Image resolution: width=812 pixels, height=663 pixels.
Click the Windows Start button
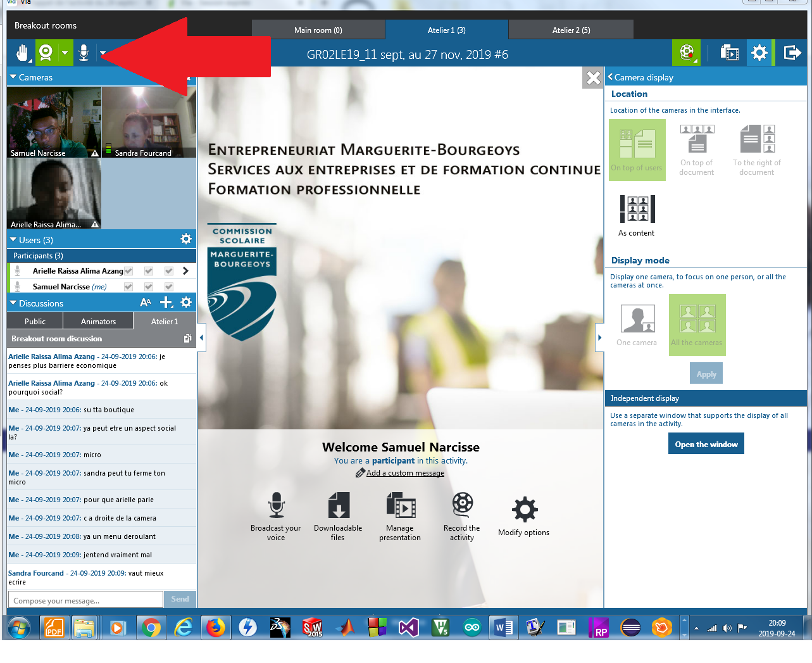[x=19, y=628]
